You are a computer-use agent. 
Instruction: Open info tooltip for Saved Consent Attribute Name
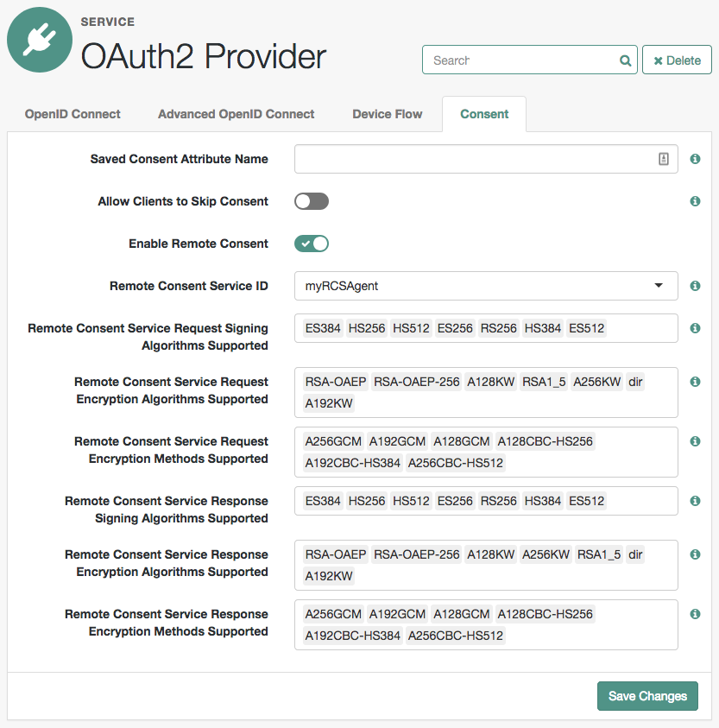695,159
